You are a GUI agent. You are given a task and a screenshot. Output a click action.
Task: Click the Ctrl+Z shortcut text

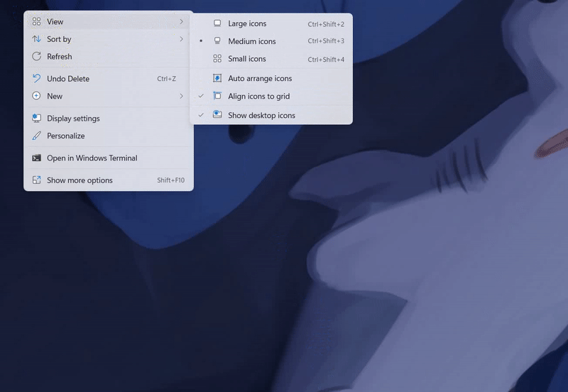tap(166, 79)
